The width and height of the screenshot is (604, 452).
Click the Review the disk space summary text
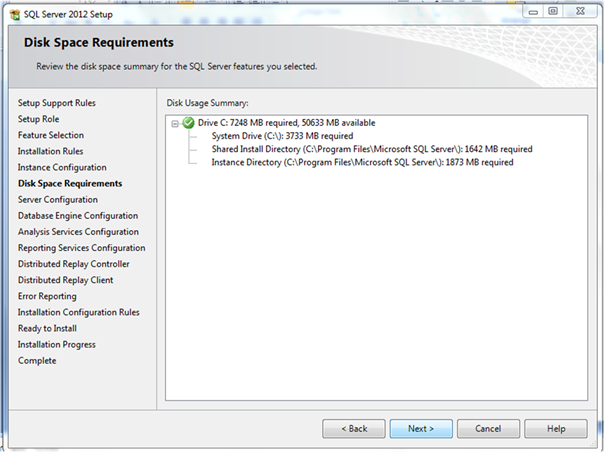(x=177, y=67)
